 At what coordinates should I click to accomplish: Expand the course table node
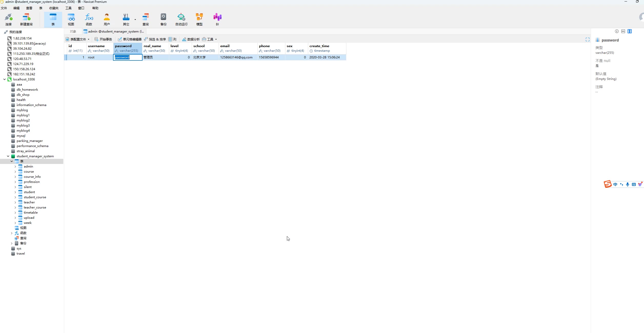pos(15,172)
